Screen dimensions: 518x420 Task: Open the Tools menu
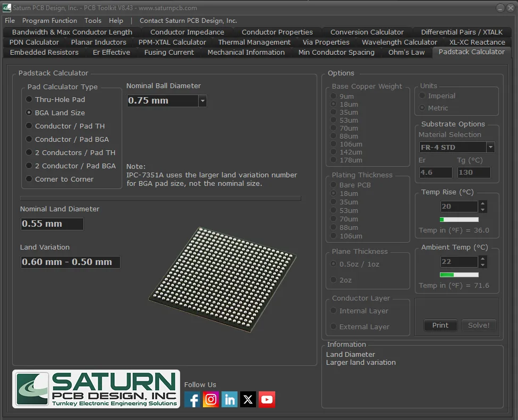(93, 21)
